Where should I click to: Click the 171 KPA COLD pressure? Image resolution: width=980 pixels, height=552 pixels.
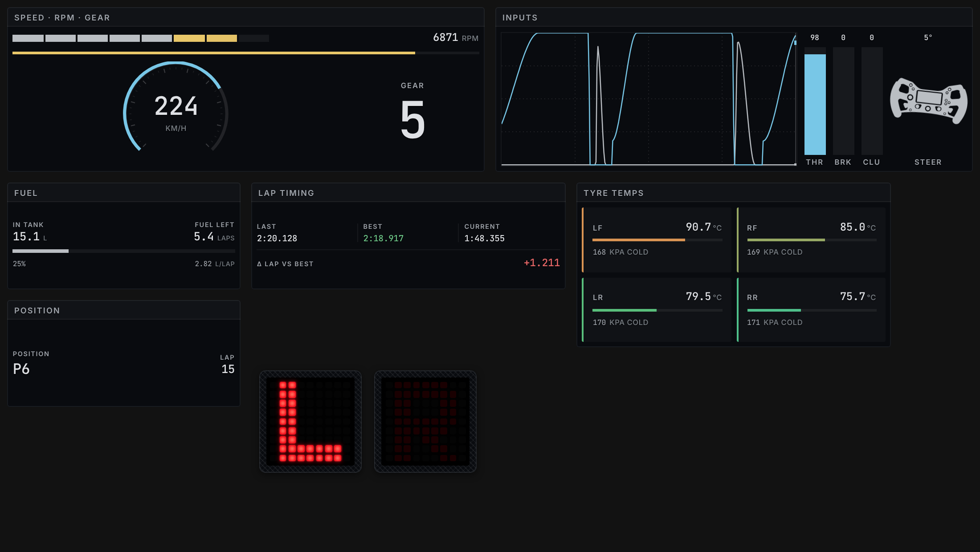tap(775, 323)
